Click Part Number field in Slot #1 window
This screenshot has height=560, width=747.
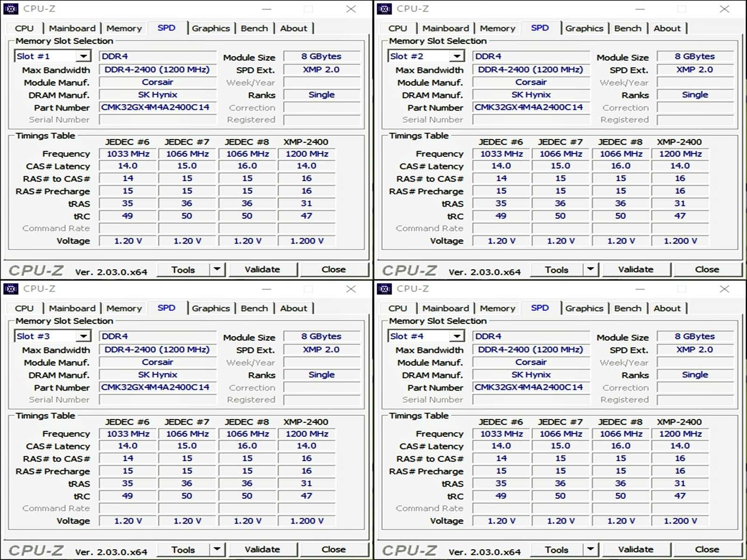(x=158, y=107)
